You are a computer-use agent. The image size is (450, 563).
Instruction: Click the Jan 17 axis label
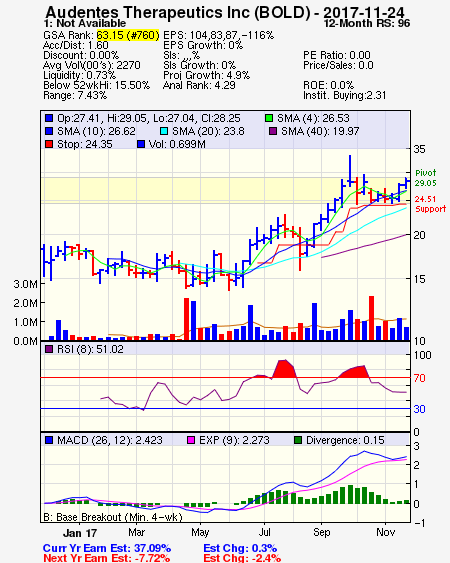coord(80,533)
